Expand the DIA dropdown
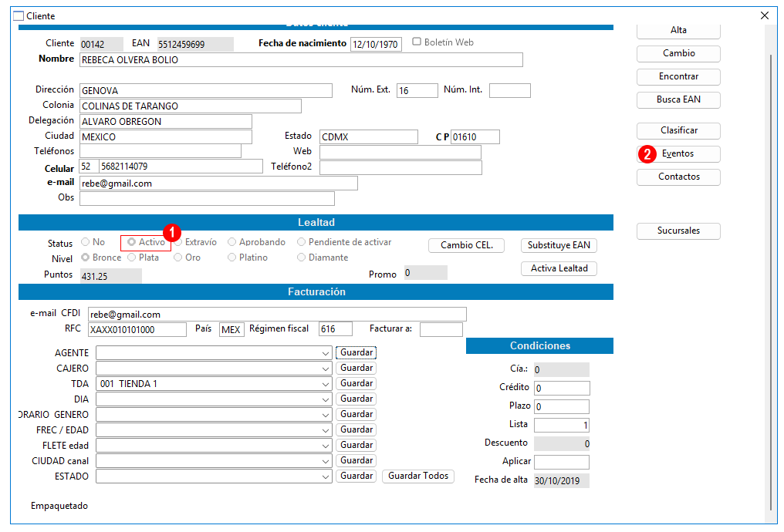The width and height of the screenshot is (784, 532). coord(326,399)
